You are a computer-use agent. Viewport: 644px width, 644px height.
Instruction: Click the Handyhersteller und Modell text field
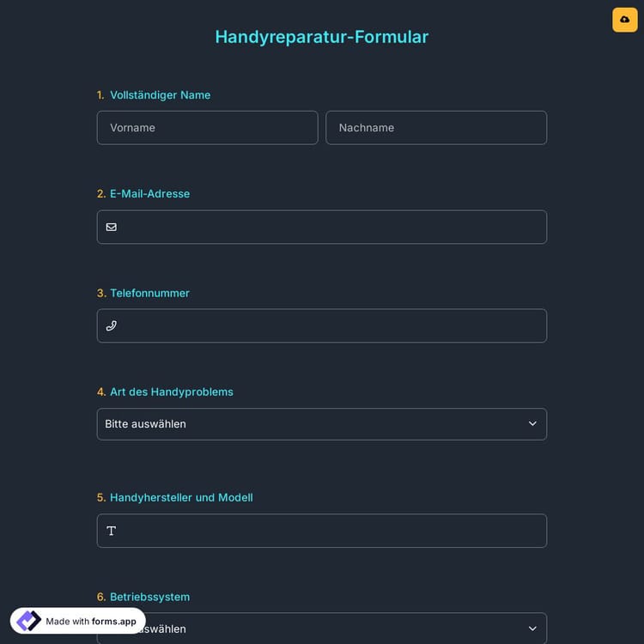coord(331,531)
